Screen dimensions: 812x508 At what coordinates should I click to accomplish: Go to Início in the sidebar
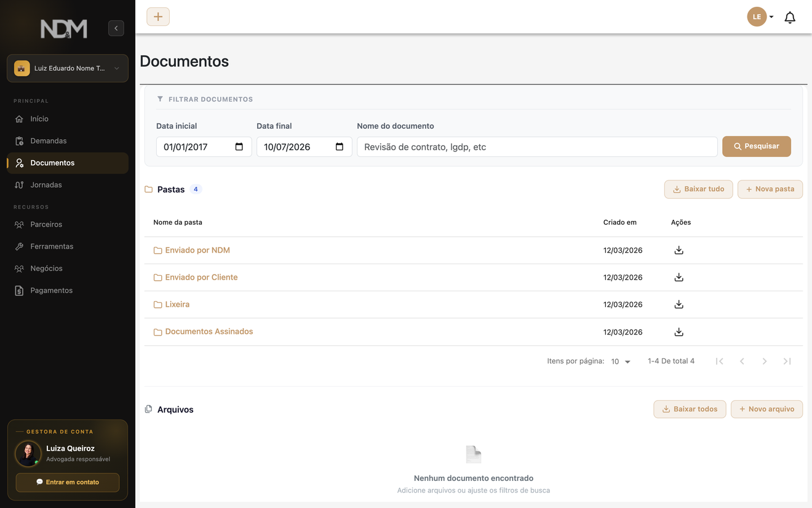[68, 119]
